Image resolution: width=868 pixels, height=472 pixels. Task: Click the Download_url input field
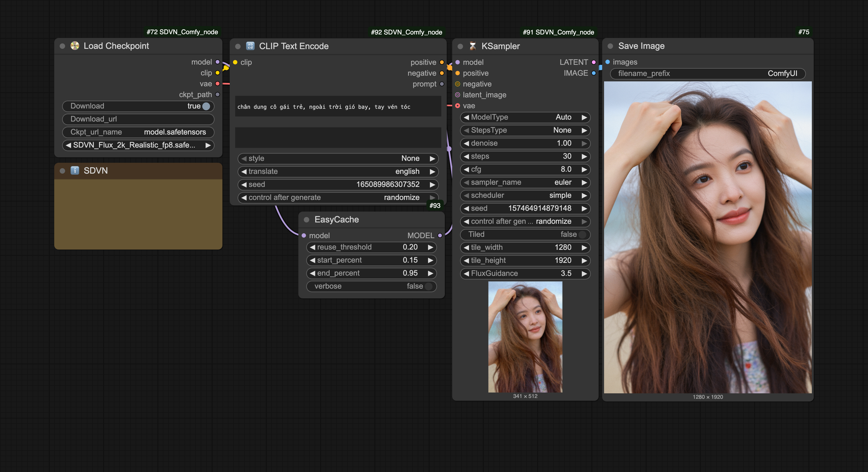click(138, 119)
